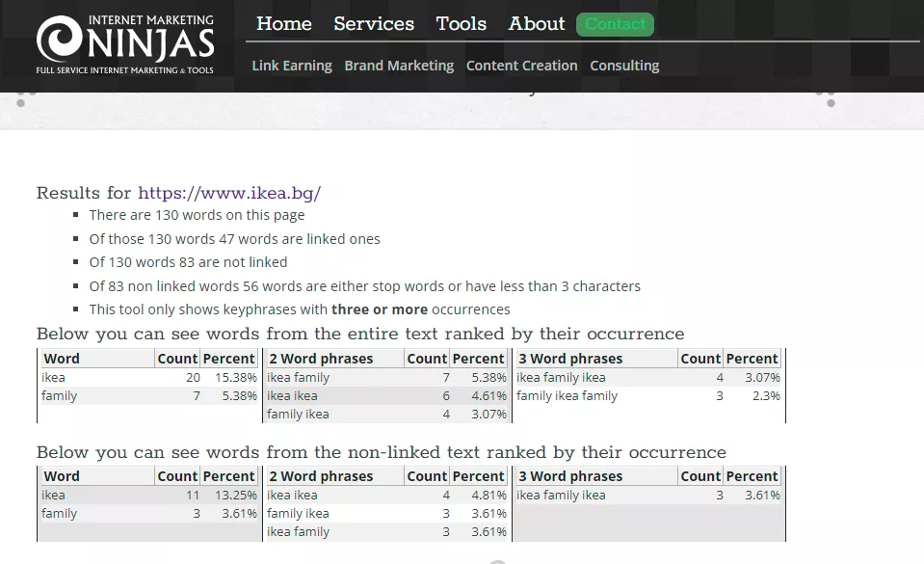Click the 15.38% percent cell
924x564 pixels.
[x=236, y=378]
